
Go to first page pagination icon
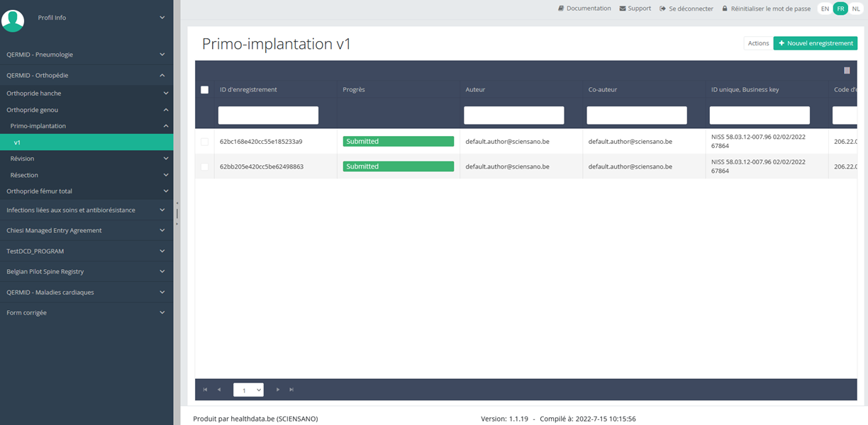point(206,390)
